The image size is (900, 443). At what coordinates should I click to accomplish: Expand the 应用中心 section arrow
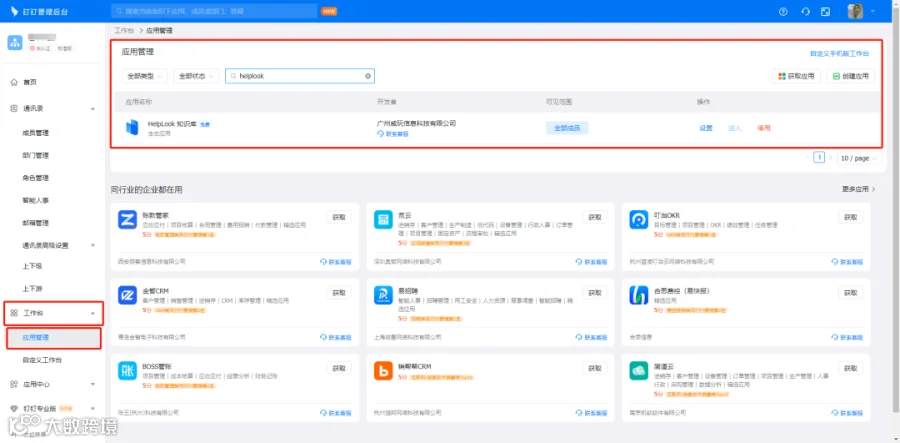pyautogui.click(x=93, y=384)
